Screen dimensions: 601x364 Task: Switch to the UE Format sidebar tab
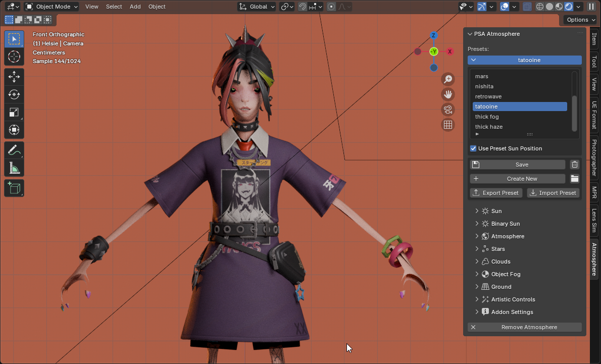point(594,115)
